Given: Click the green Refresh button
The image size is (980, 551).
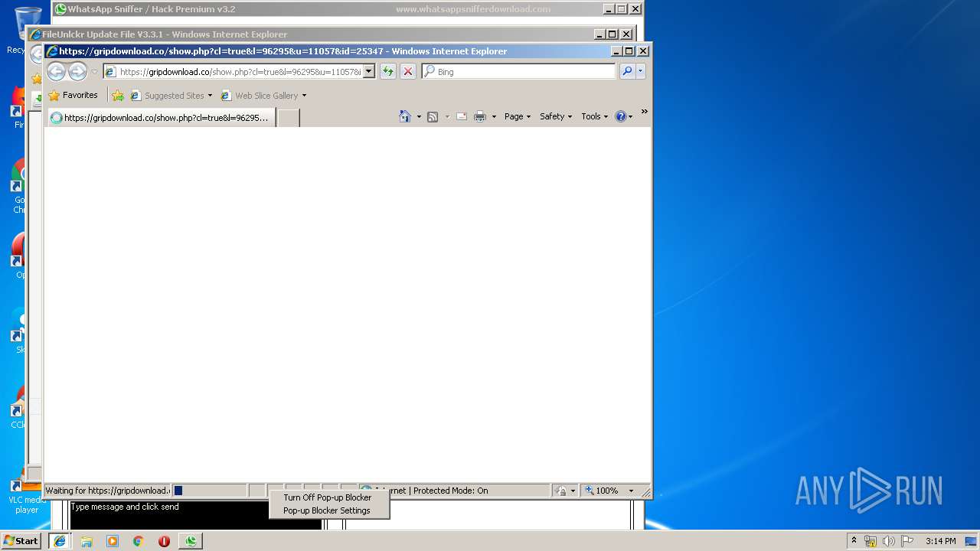Looking at the screenshot, I should [x=388, y=71].
